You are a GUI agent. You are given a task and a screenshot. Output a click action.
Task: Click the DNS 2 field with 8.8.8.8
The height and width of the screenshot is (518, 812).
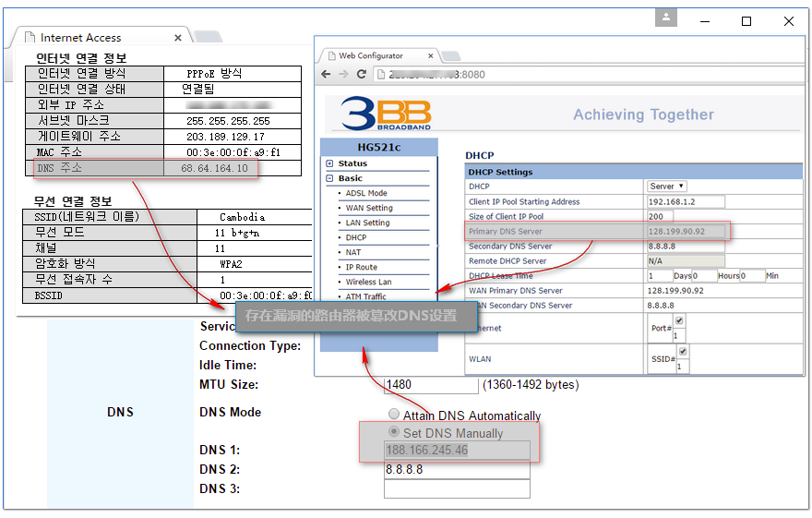(458, 470)
